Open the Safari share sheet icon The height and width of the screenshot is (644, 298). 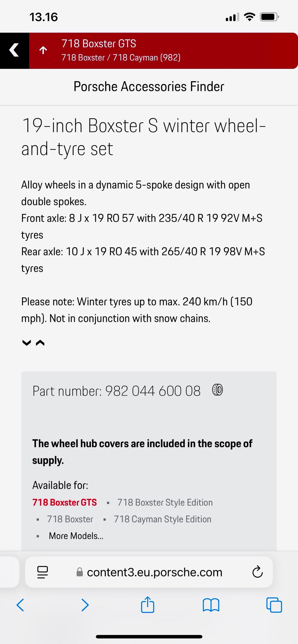click(147, 605)
